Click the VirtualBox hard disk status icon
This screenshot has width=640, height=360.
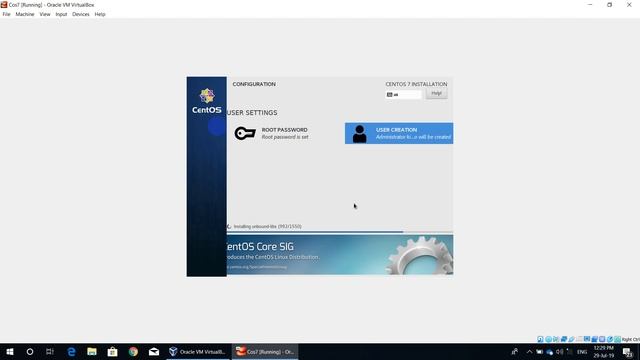click(540, 339)
